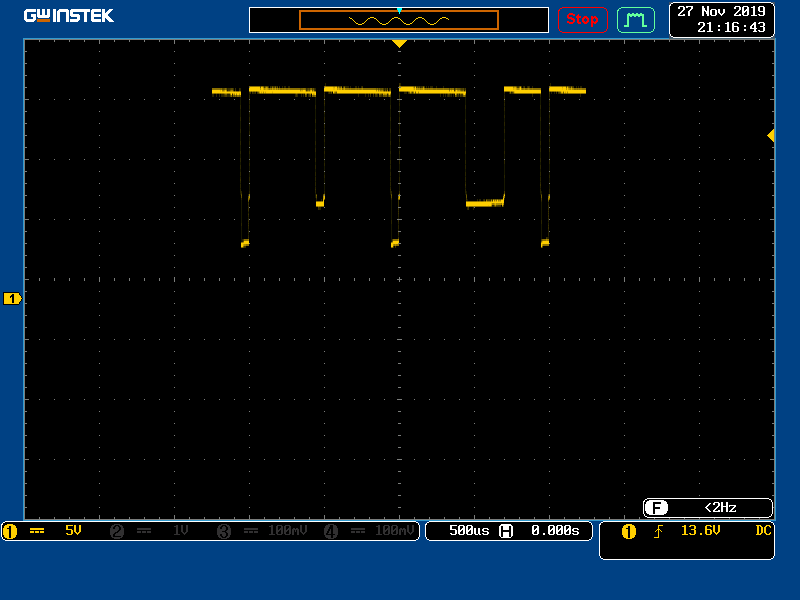Open the DC trigger coupling setting
Image resolution: width=800 pixels, height=600 pixels.
[x=763, y=531]
